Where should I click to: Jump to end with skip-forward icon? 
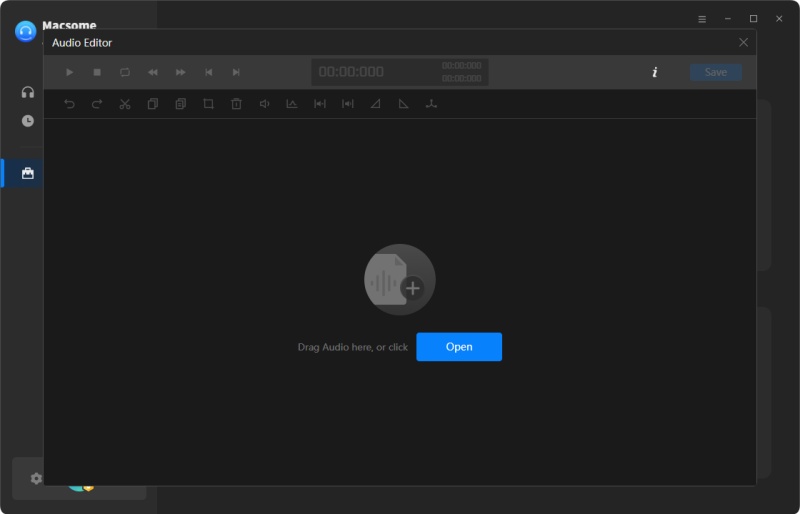click(236, 72)
